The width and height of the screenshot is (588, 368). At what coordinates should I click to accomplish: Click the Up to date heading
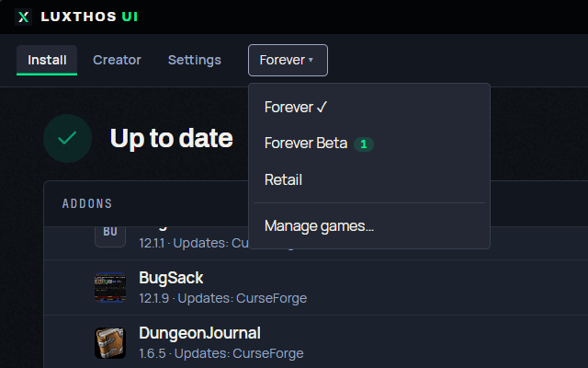[x=172, y=138]
